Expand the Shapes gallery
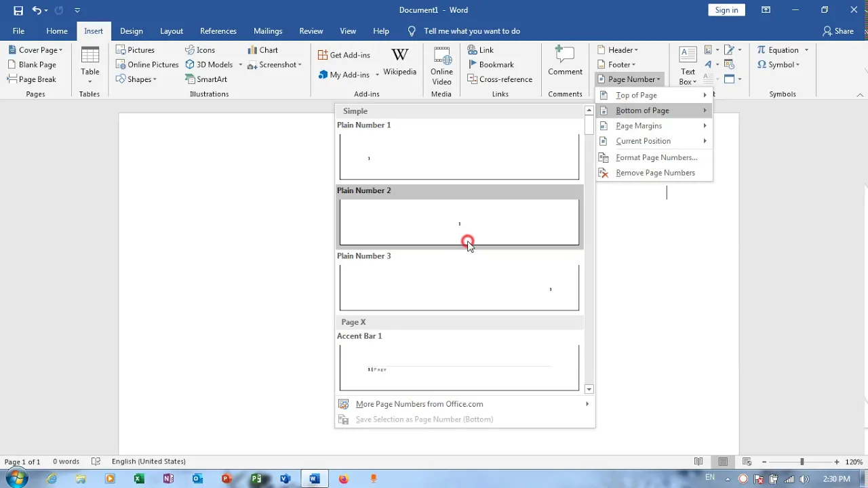 point(136,79)
